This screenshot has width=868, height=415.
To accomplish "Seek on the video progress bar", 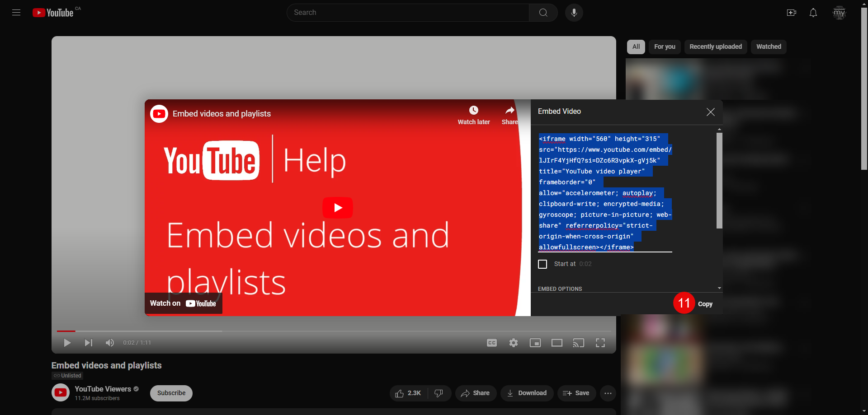I will tap(334, 331).
